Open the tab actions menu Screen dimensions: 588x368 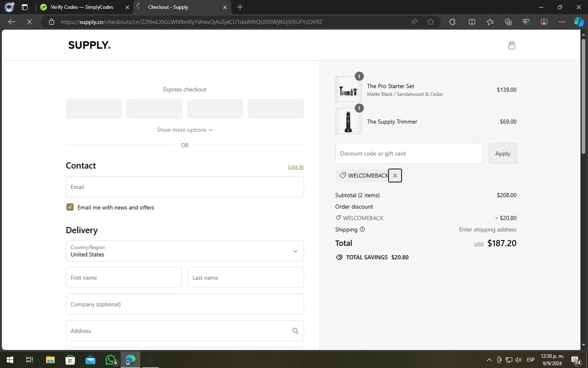click(x=25, y=7)
